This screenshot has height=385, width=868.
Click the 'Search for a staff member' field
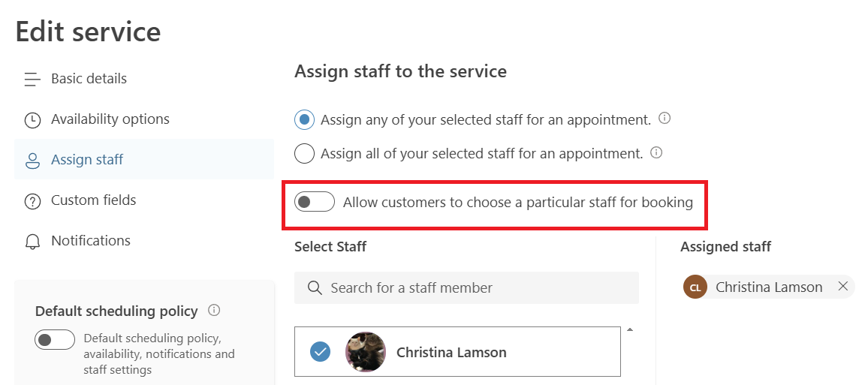pyautogui.click(x=466, y=287)
